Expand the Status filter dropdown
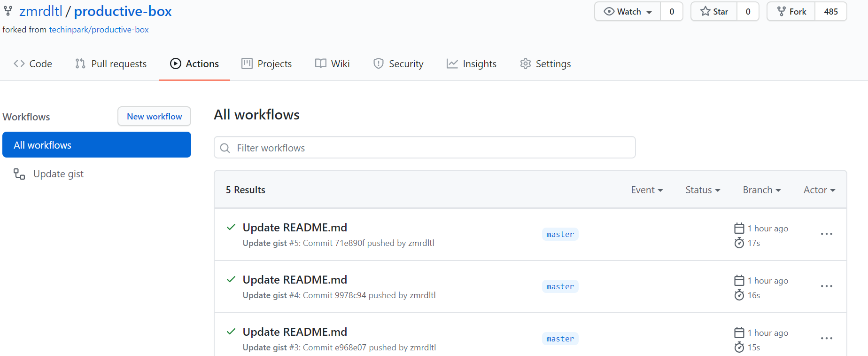 point(703,190)
